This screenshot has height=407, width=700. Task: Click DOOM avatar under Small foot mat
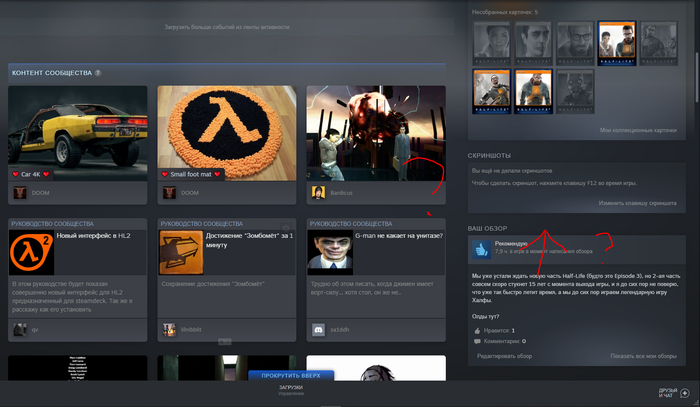(x=169, y=193)
